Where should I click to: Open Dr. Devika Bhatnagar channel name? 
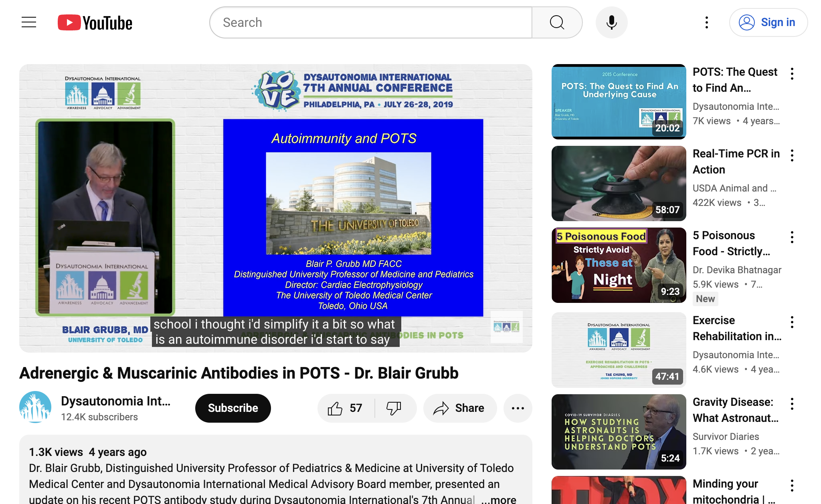737,270
